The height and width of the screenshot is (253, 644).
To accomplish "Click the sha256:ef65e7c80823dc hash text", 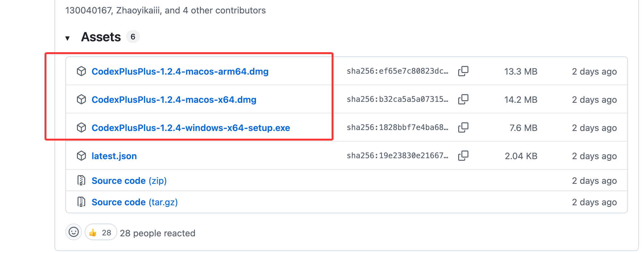I will 397,71.
